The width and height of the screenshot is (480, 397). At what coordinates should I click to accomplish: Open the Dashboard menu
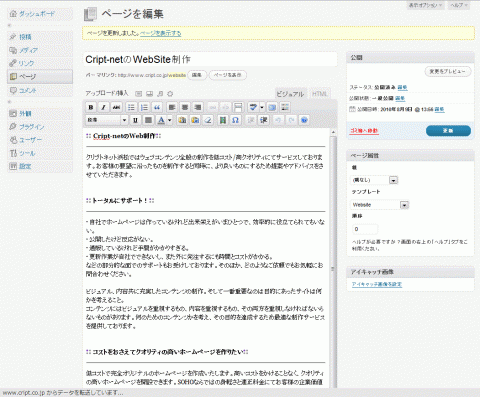40,14
